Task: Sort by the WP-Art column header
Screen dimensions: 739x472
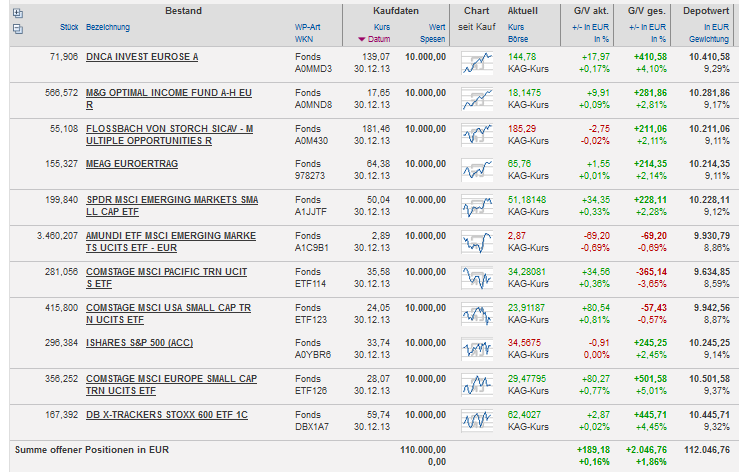Action: click(308, 27)
